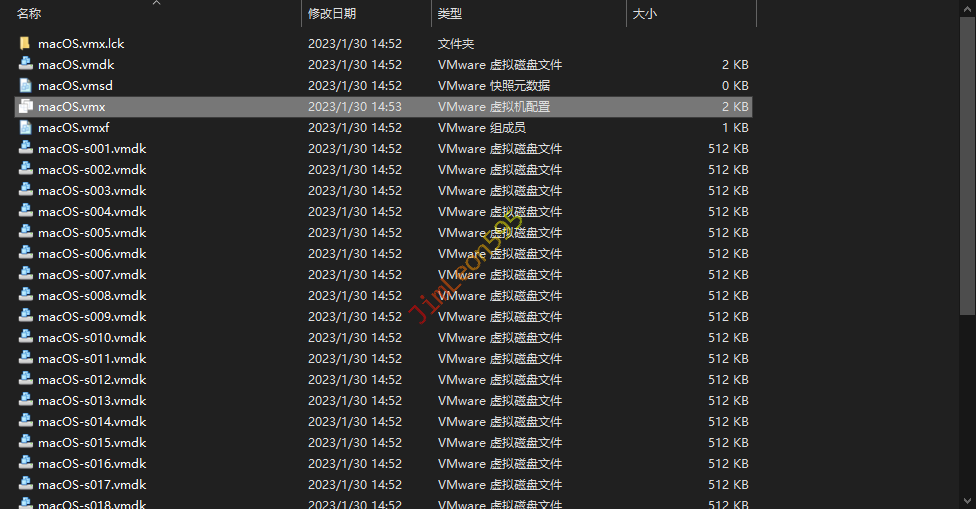Select the macOS-s009.vmdk disk icon
This screenshot has width=976, height=509.
click(26, 316)
